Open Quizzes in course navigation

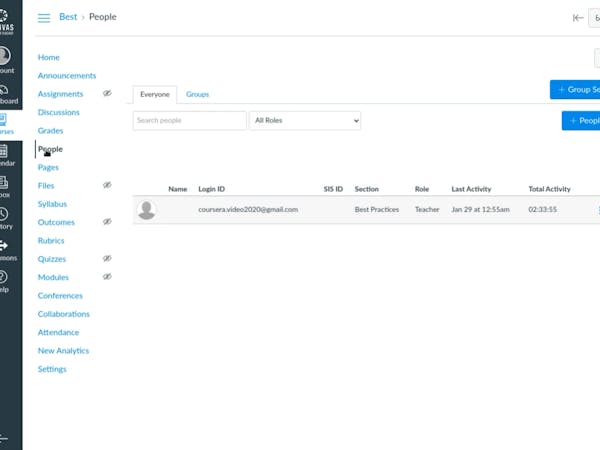[x=52, y=259]
